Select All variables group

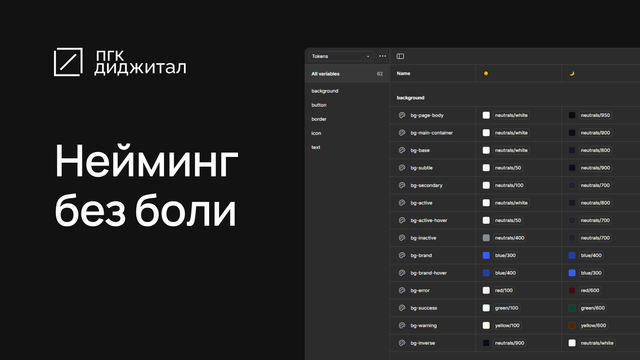(x=347, y=74)
